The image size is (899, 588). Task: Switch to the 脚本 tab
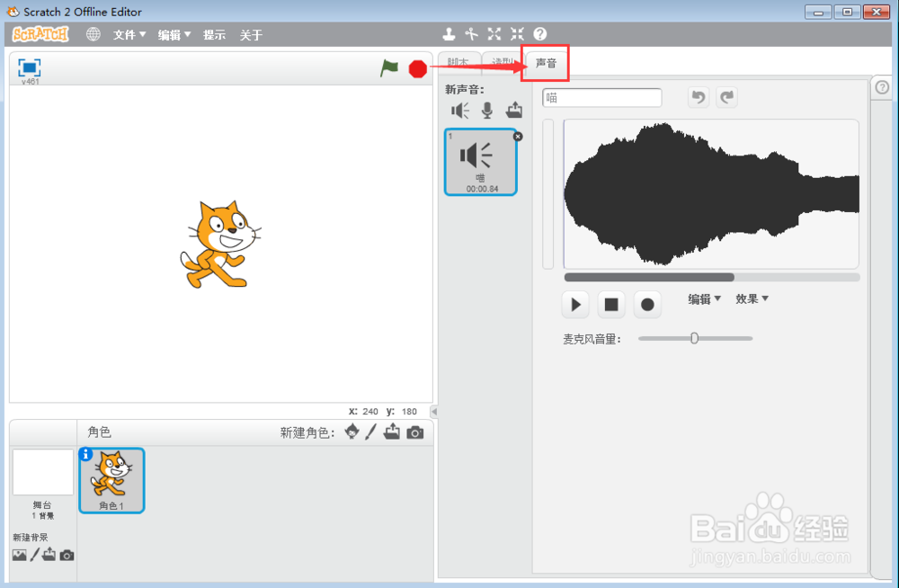click(x=458, y=63)
